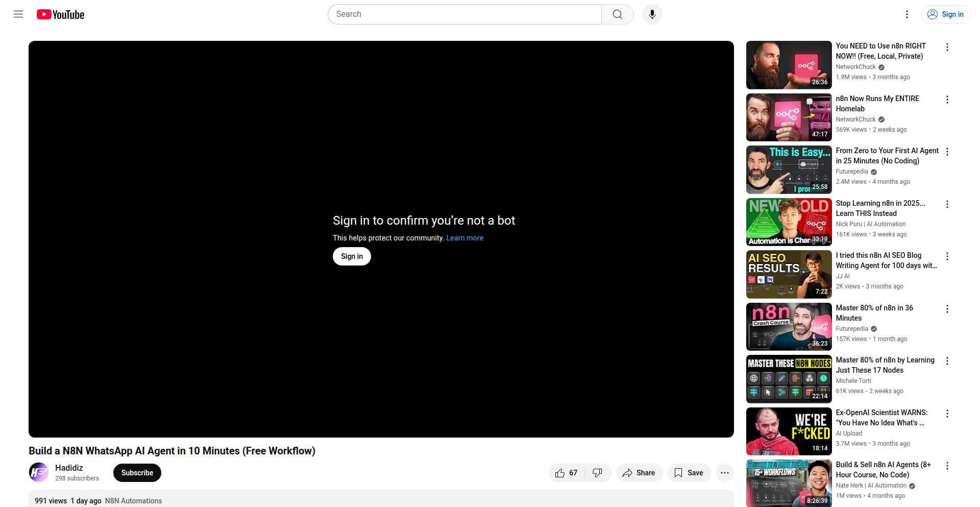
Task: Open more actions menu below video
Action: [x=724, y=473]
